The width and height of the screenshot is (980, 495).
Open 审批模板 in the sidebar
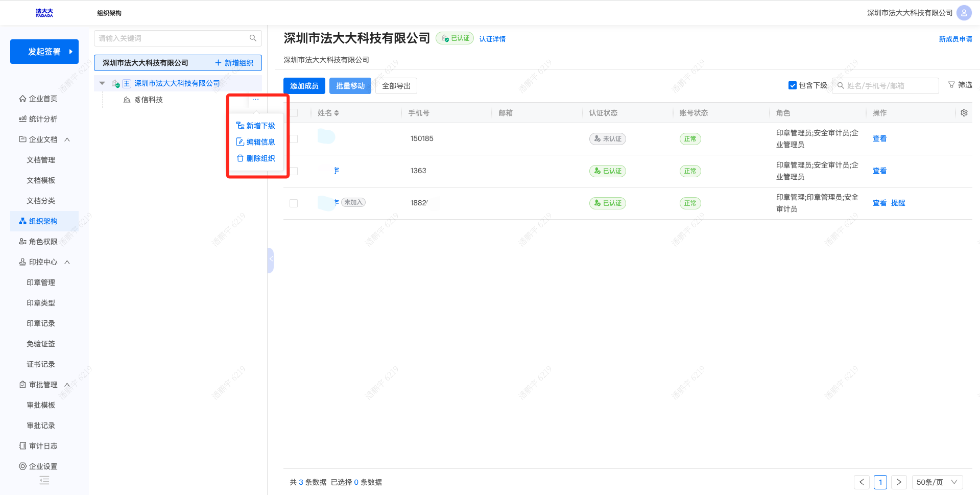(x=41, y=405)
